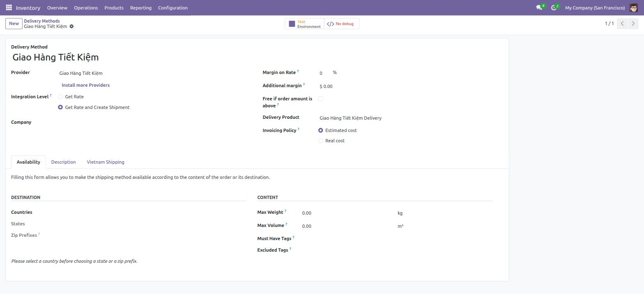Image resolution: width=644 pixels, height=294 pixels.
Task: Open the conversations chat icon
Action: [539, 8]
